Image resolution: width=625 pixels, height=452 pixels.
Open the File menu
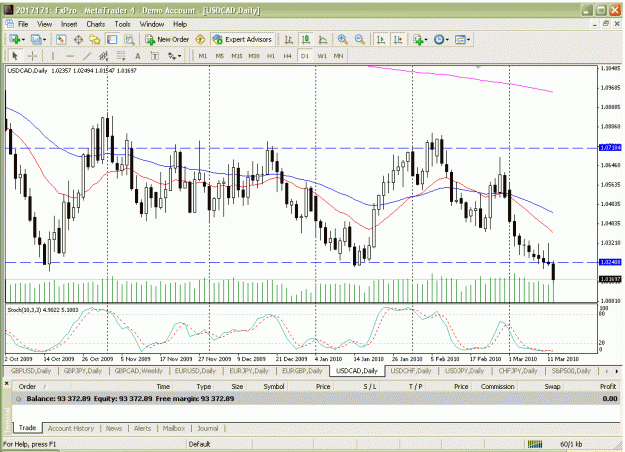[23, 24]
